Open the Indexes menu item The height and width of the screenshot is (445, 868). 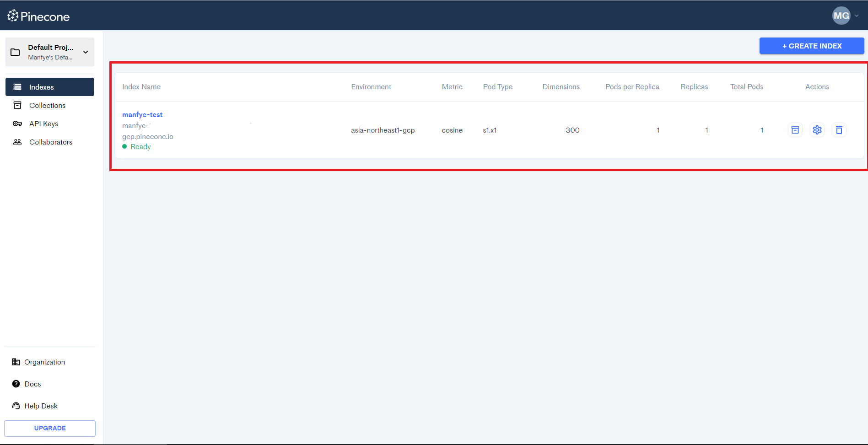coord(50,87)
